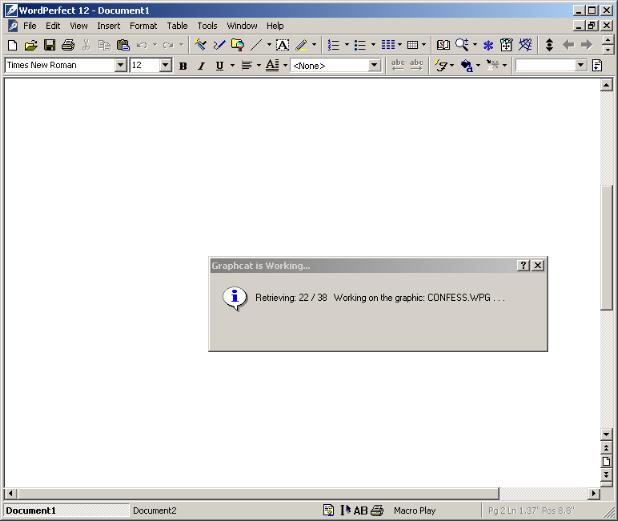Expand the line drawing options arrow

pos(269,45)
